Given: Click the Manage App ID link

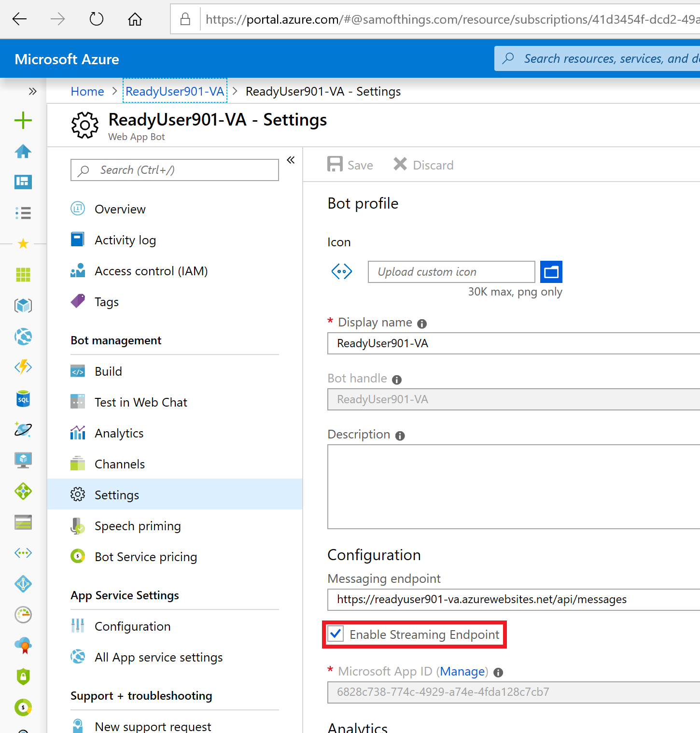Looking at the screenshot, I should tap(462, 671).
